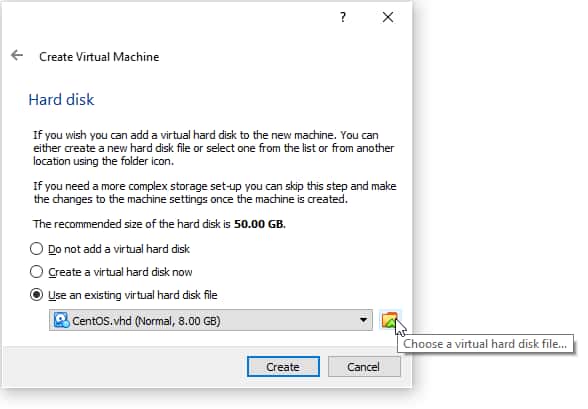The width and height of the screenshot is (588, 409).
Task: Select Use an existing virtual hard disk file
Action: [36, 295]
